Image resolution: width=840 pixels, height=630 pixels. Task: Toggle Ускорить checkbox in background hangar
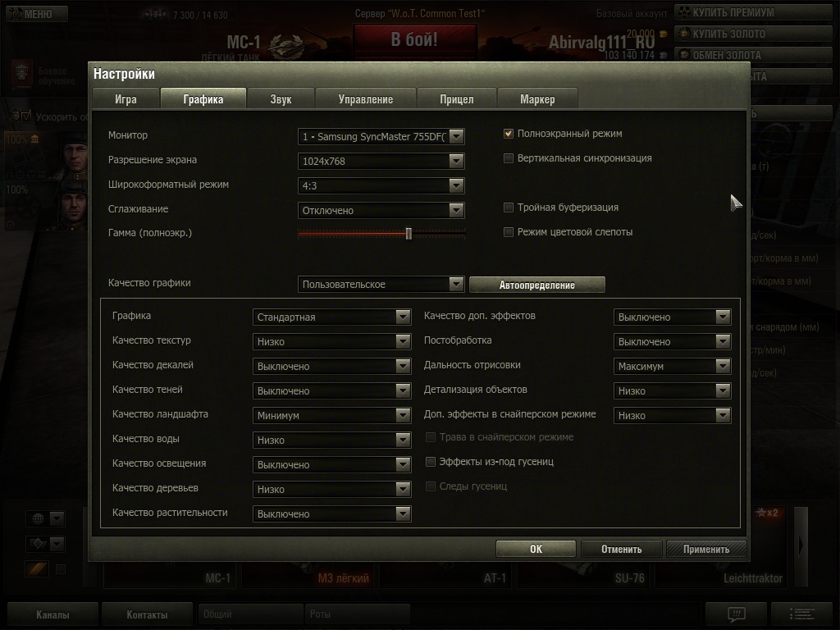(27, 116)
